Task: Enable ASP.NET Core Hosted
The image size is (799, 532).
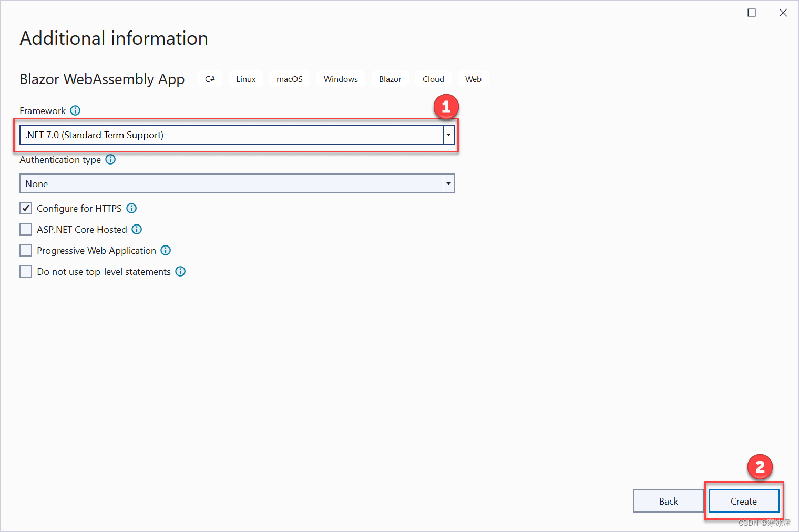Action: pos(26,229)
